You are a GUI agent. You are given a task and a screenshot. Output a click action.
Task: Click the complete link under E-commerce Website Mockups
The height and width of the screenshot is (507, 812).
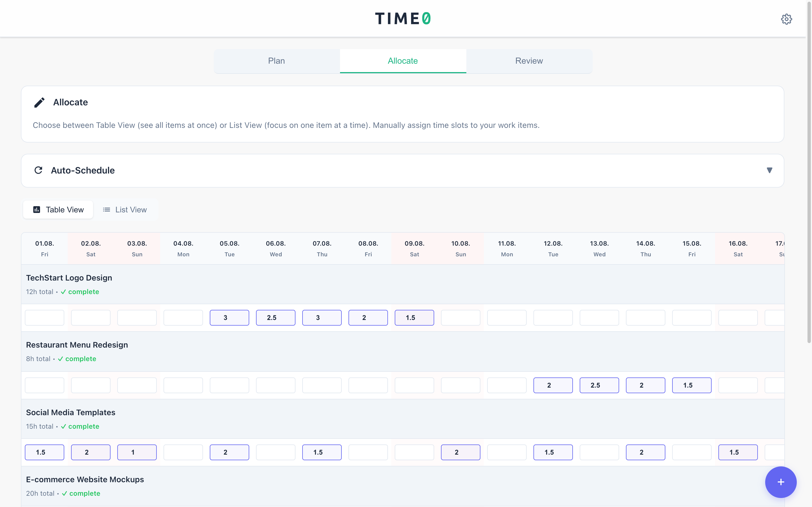click(85, 493)
